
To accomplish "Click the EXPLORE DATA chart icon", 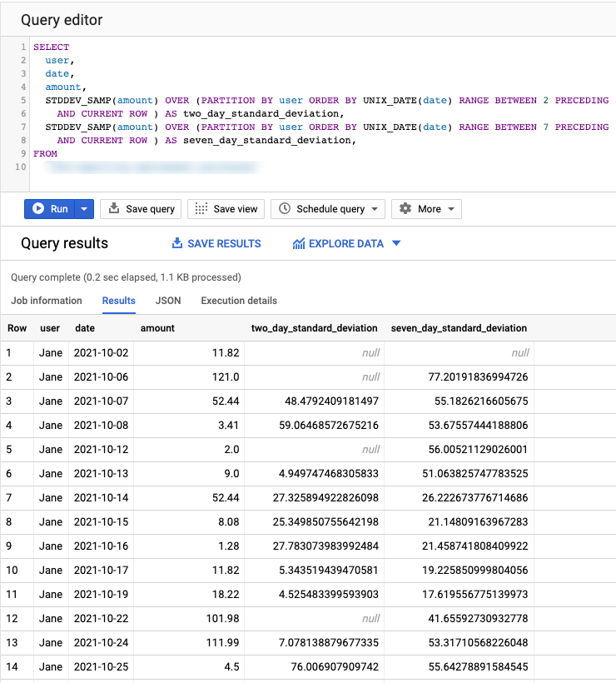I will [x=298, y=243].
